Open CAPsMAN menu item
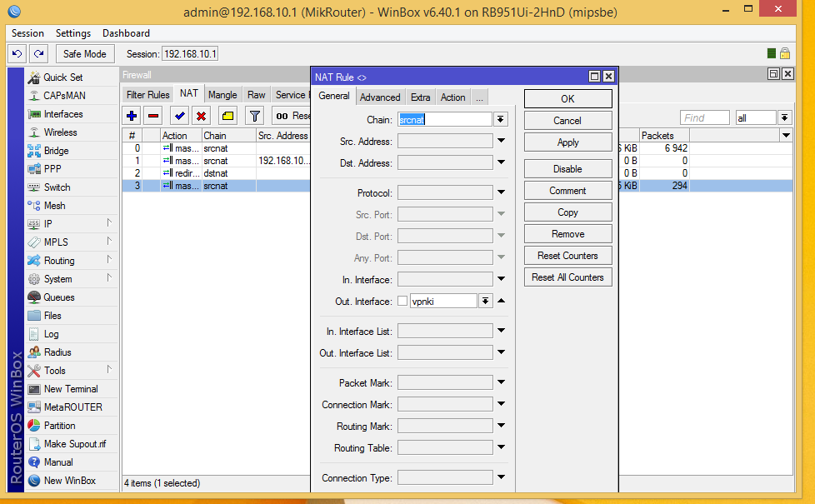 click(x=64, y=96)
